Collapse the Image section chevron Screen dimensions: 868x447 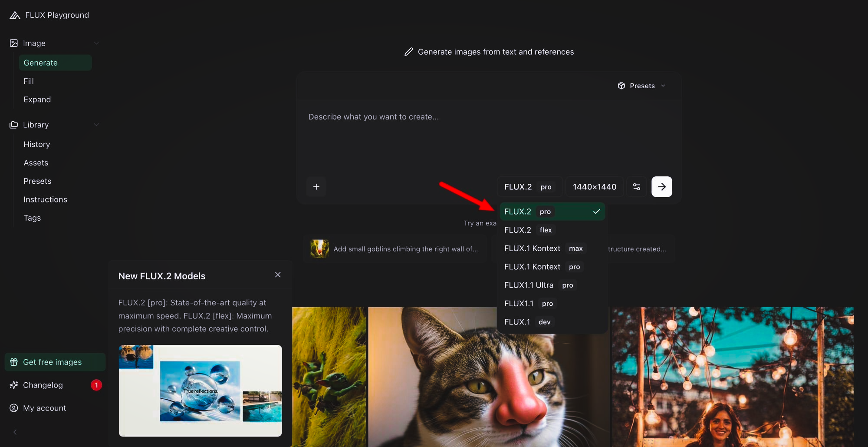point(96,43)
